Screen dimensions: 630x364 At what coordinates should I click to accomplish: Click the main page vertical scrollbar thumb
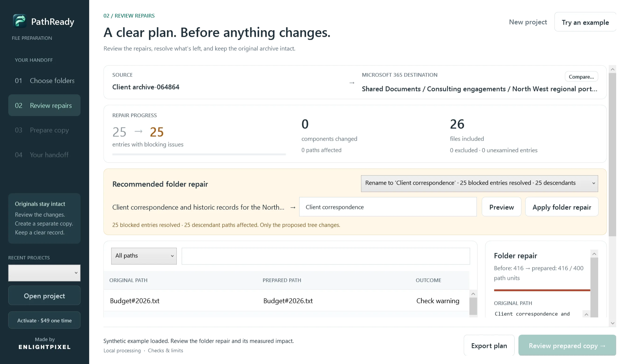click(612, 154)
